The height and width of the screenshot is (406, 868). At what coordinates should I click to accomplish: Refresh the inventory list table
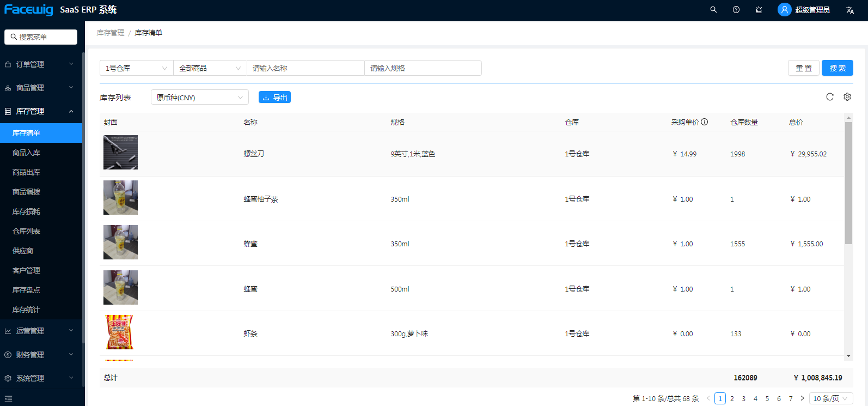pyautogui.click(x=830, y=97)
